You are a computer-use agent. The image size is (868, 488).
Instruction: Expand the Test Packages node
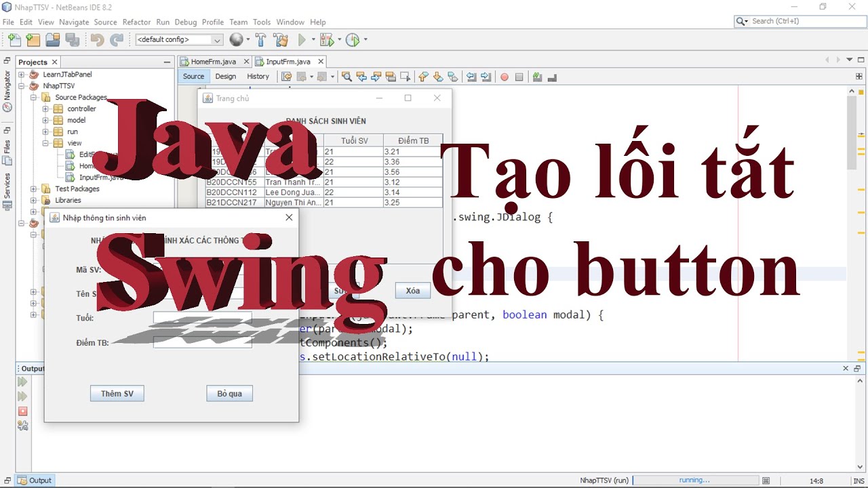(34, 189)
